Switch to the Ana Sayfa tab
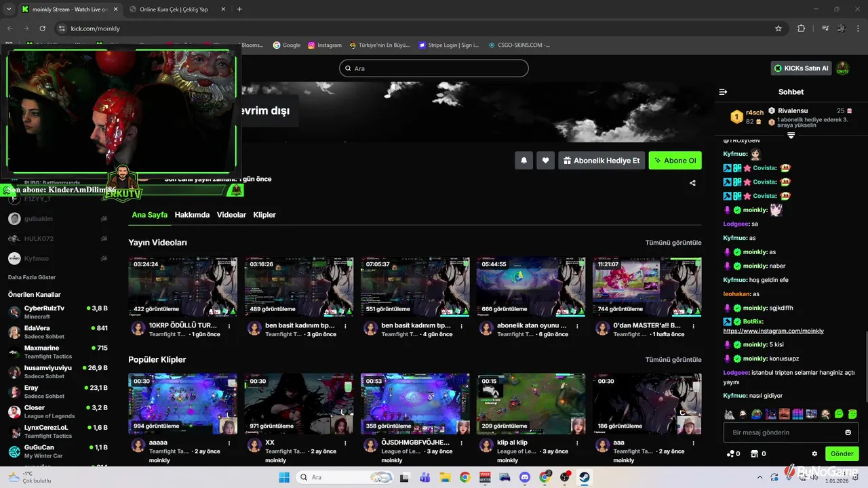Image resolution: width=868 pixels, height=488 pixels. (x=149, y=215)
